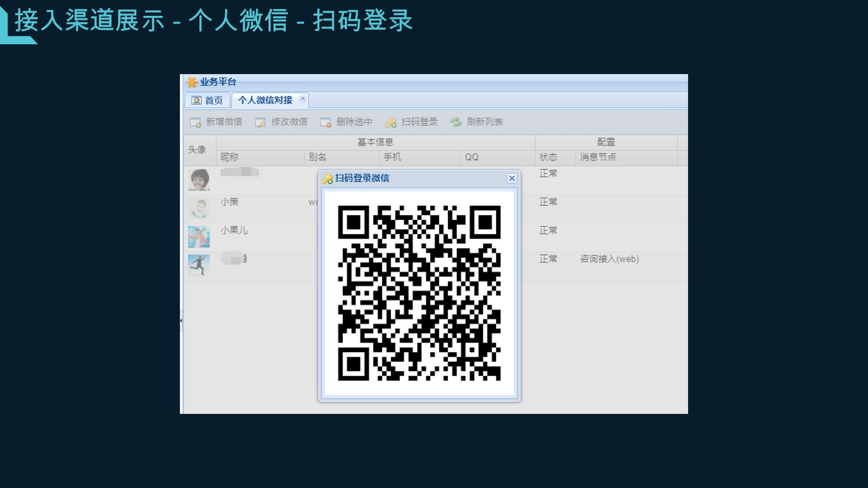Click the 扫码登录微信 dialog title
The height and width of the screenshot is (488, 868).
coord(362,178)
